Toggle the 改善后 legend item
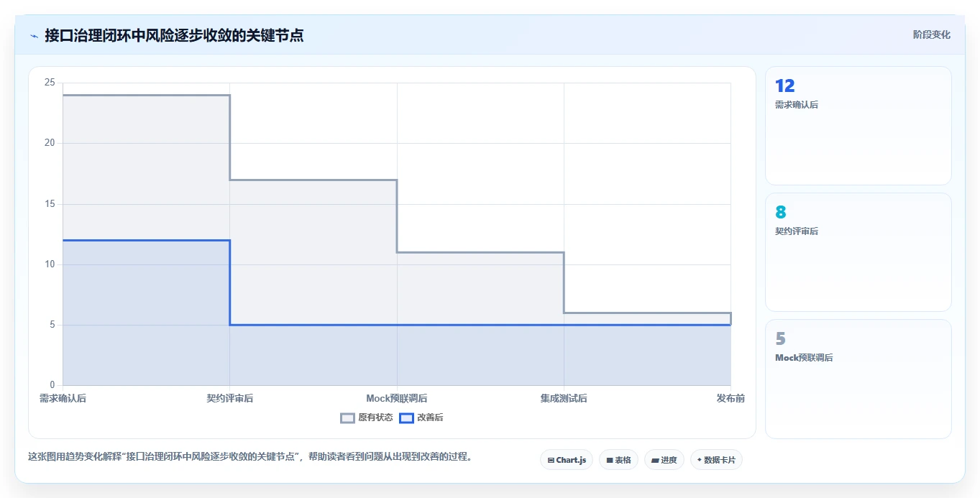The width and height of the screenshot is (980, 498). point(421,418)
